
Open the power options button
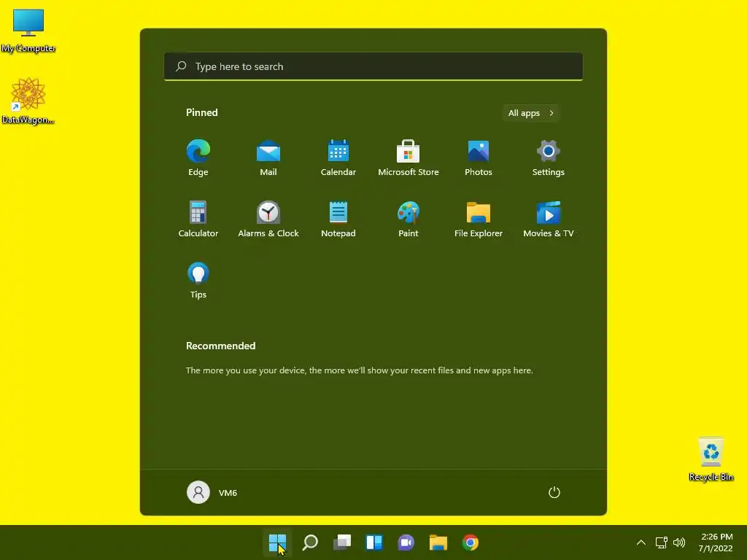click(x=554, y=492)
